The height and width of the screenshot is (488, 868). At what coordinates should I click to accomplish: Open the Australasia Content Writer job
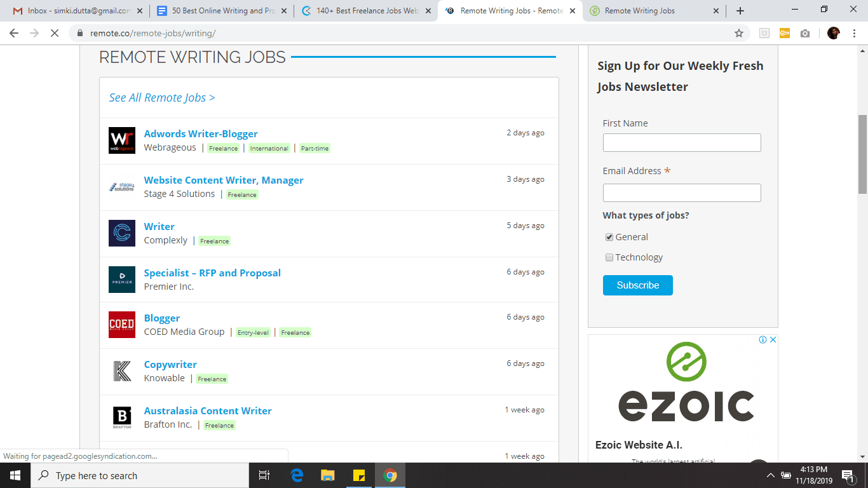coord(208,410)
